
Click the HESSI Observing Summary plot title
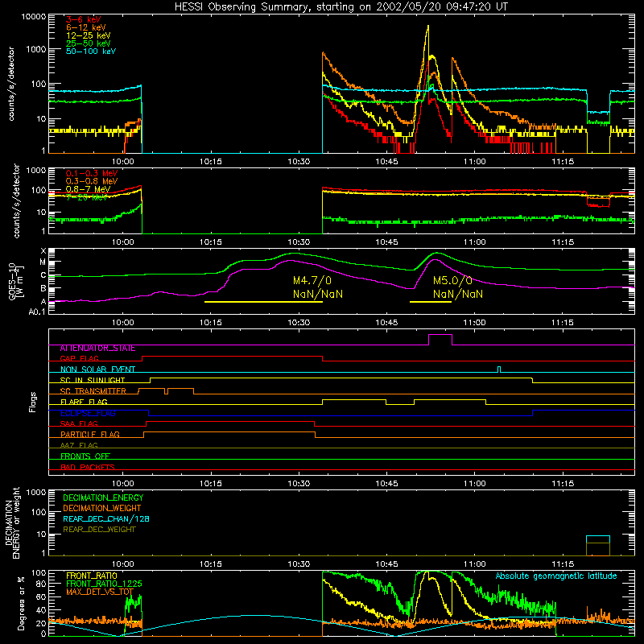[x=341, y=6]
